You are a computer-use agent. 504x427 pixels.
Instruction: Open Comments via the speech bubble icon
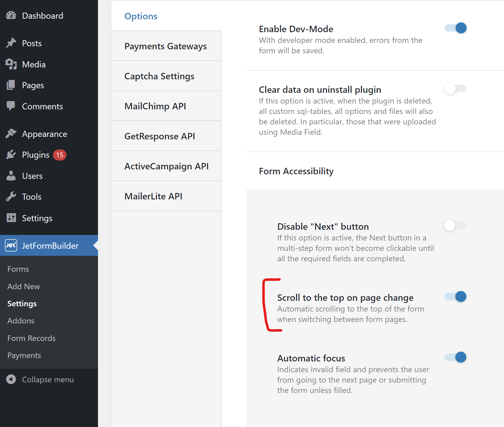click(x=11, y=106)
